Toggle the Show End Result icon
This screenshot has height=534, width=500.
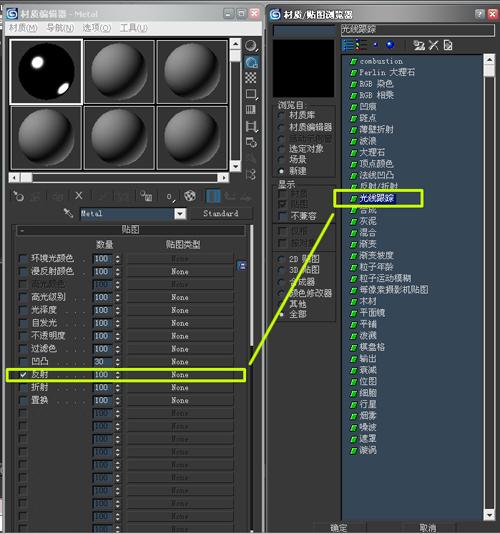[213, 197]
